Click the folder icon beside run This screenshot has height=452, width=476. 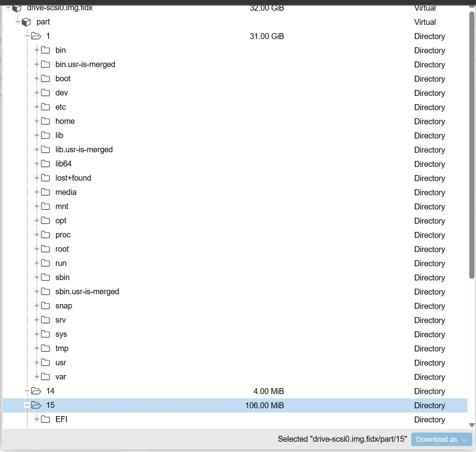(x=45, y=263)
